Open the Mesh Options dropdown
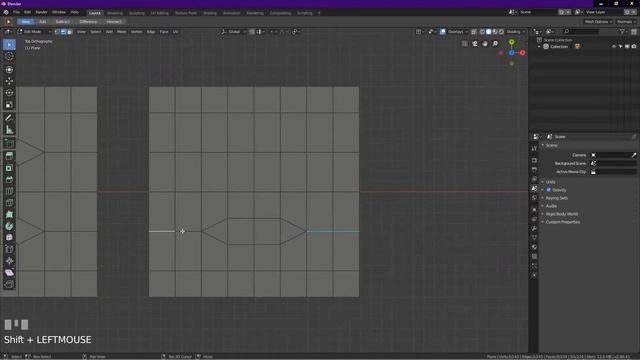The height and width of the screenshot is (360, 640). click(x=598, y=22)
